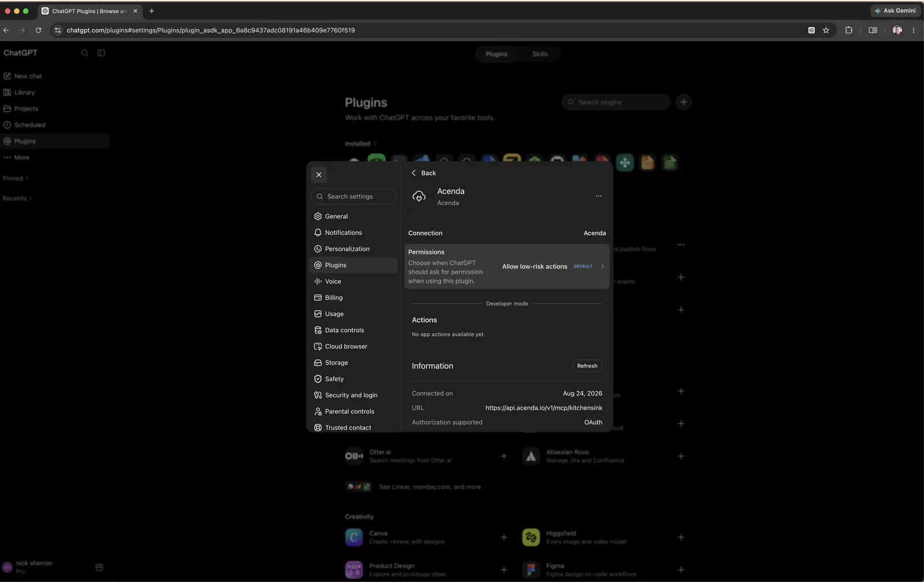
Task: Click the person icon for Parental controls
Action: point(318,412)
